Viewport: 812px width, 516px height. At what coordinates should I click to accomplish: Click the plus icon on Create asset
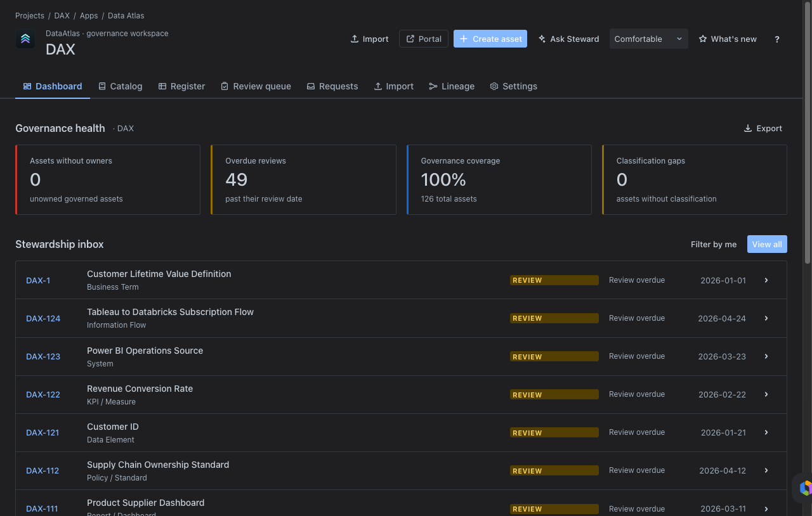point(464,39)
